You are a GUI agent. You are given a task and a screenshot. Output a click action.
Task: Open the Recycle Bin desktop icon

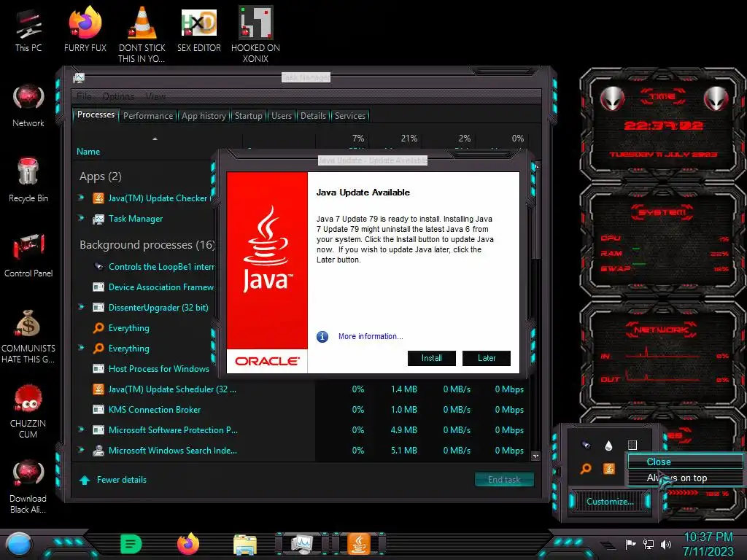[28, 180]
